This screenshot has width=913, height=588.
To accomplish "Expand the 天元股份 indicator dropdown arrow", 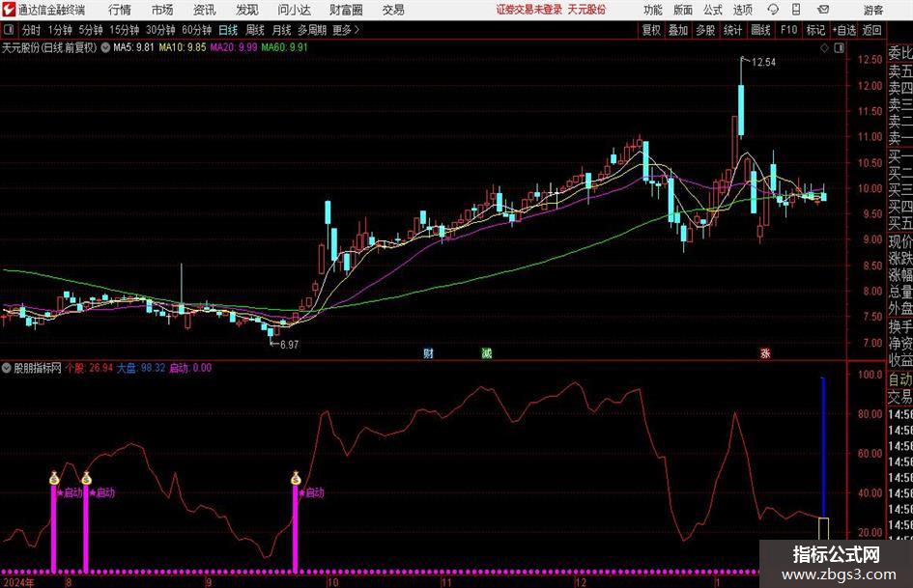I will pyautogui.click(x=105, y=47).
